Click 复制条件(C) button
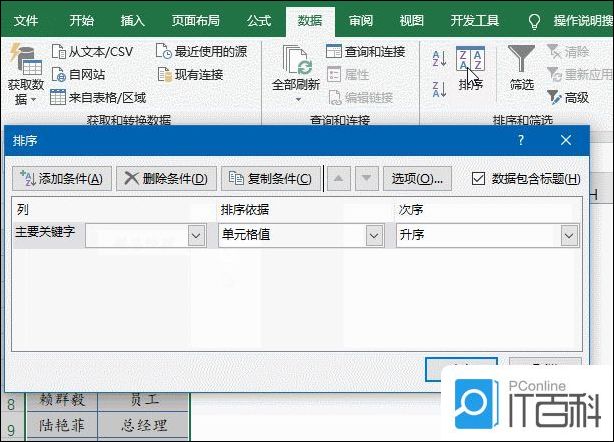Screen dimensions: 614x442 click(271, 179)
